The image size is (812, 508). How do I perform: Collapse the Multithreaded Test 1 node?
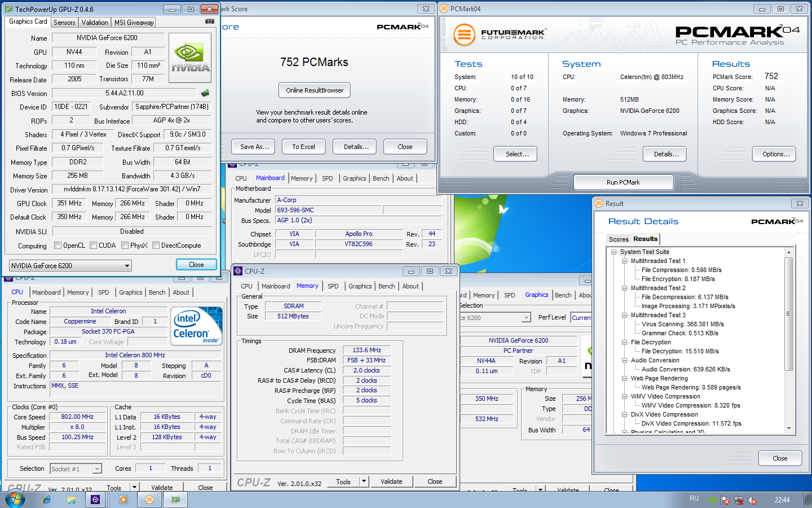625,261
